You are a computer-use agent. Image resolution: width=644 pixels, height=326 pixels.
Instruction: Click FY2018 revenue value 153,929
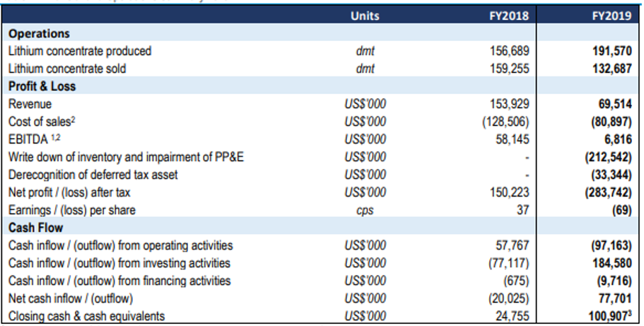tap(509, 104)
